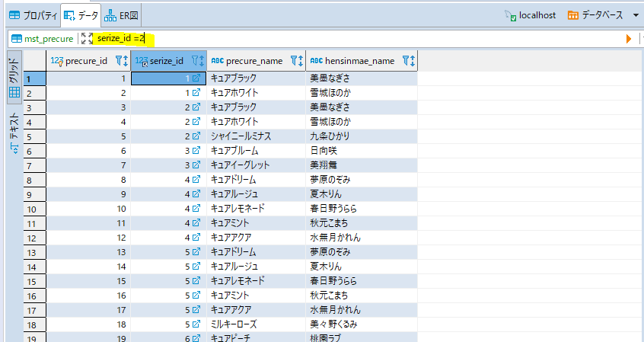Click the serize_id column header
The image size is (644, 342).
click(x=167, y=61)
